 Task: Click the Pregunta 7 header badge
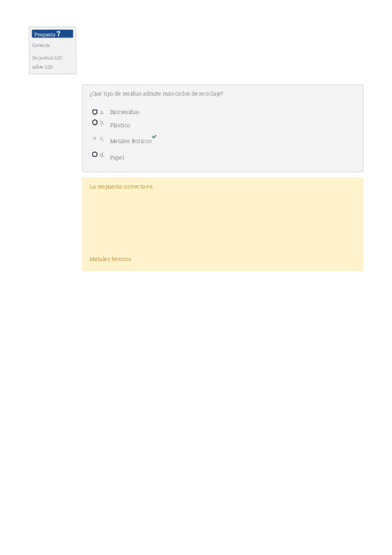coord(52,34)
